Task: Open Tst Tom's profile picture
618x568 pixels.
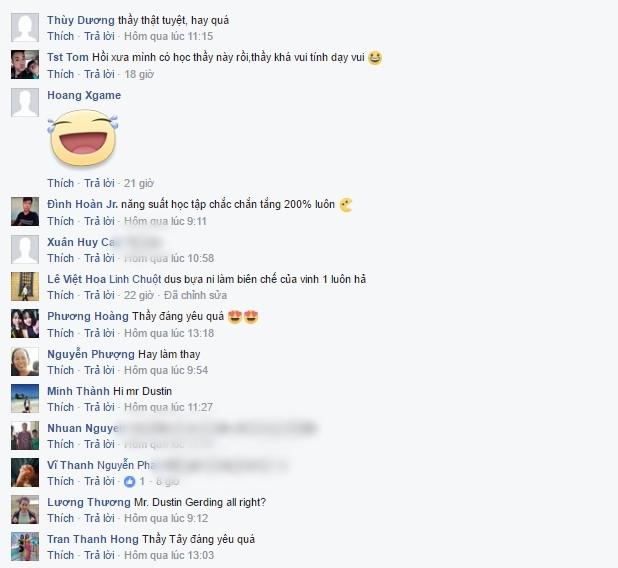Action: (25, 64)
